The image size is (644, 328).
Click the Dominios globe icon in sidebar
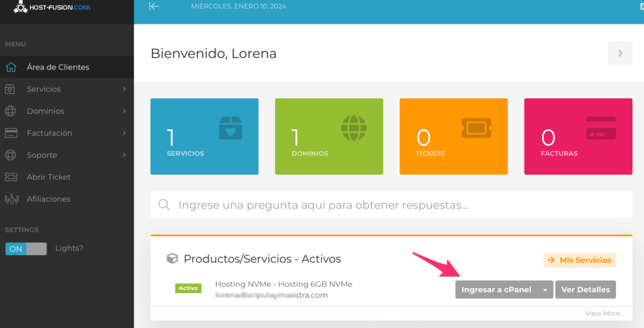coord(10,111)
